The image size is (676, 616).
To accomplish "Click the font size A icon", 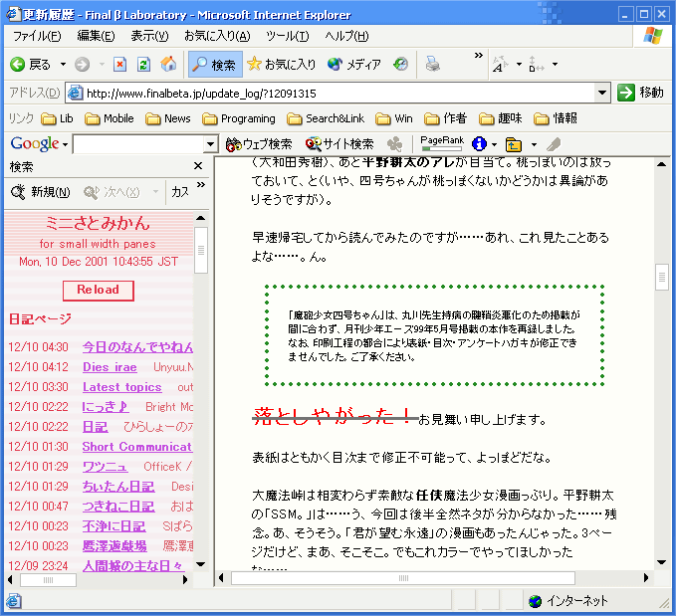I will (500, 65).
